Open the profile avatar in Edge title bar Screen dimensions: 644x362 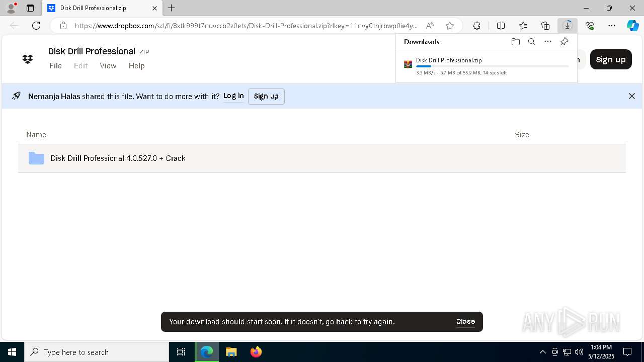(11, 8)
